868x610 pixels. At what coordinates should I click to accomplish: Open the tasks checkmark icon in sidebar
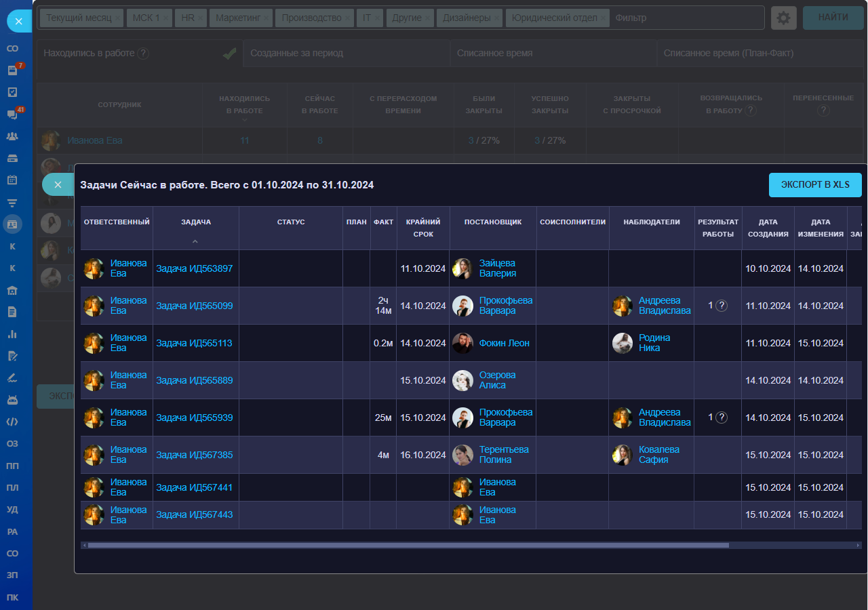click(12, 92)
